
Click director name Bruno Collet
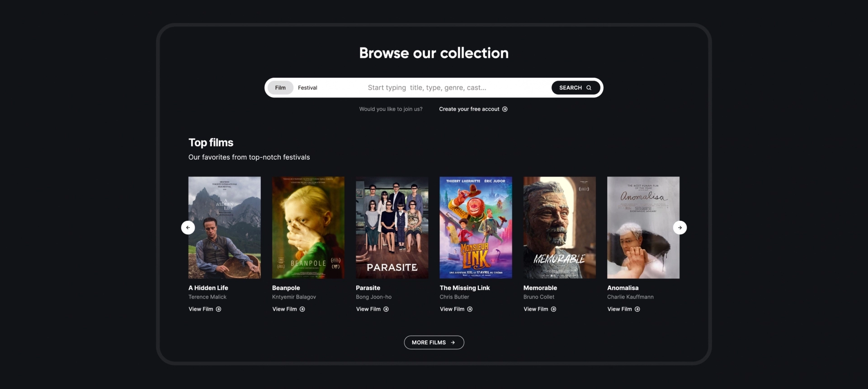click(x=539, y=297)
